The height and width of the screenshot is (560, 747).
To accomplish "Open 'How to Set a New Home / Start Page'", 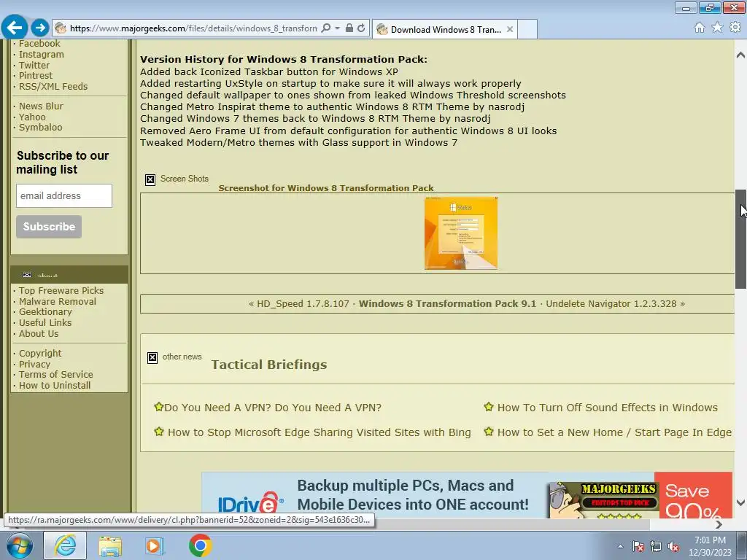I will tap(614, 432).
